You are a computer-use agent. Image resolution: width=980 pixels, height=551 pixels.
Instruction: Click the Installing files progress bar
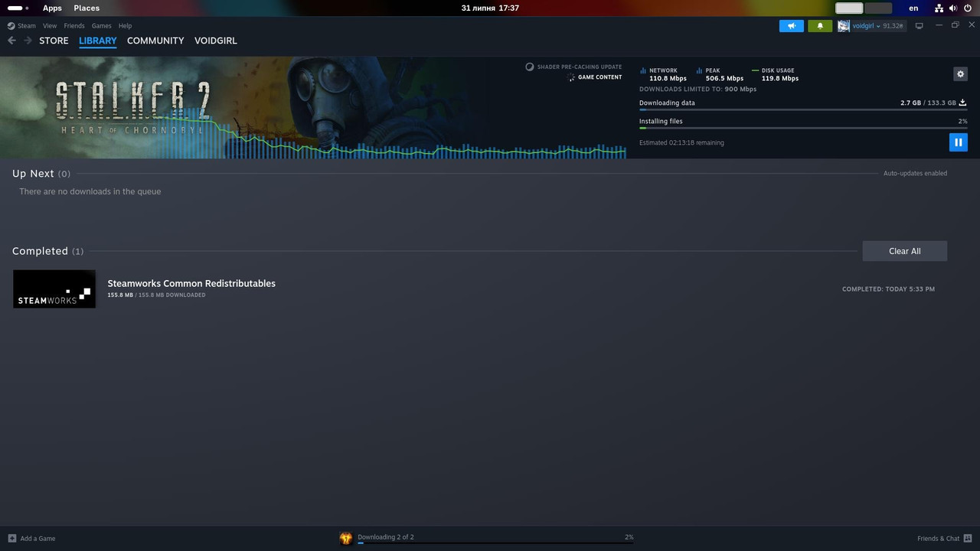(x=803, y=128)
